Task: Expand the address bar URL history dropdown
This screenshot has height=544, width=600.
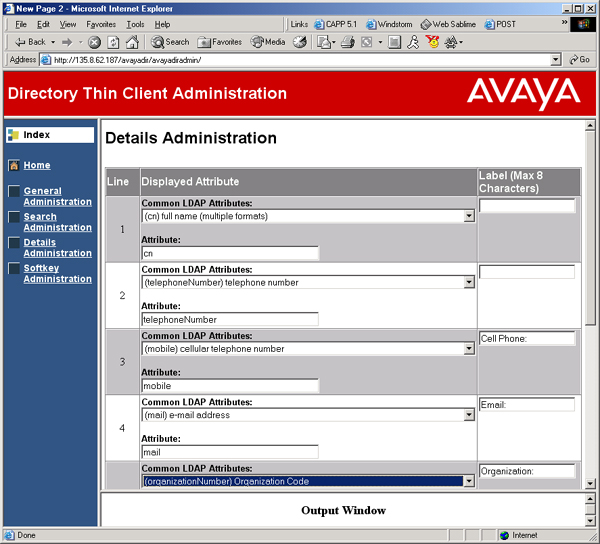Action: [x=556, y=60]
